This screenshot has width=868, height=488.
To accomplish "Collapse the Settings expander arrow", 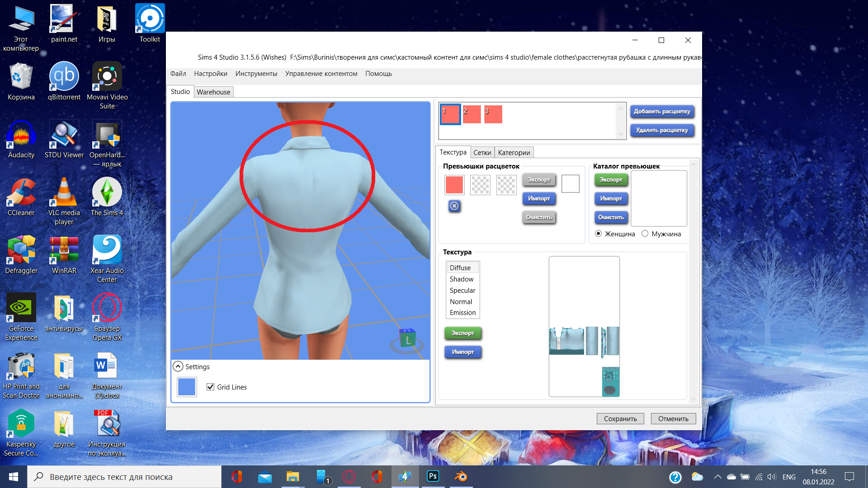I will 178,366.
